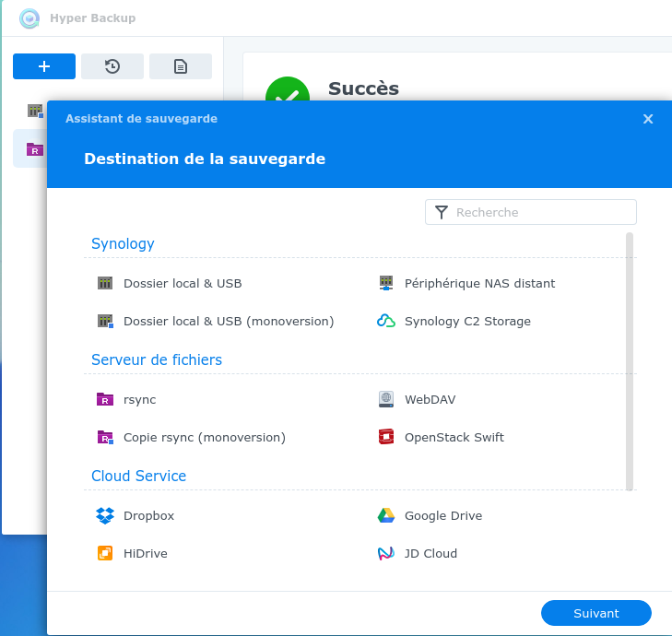Click the Dossier local & USB (monoversion) label

click(229, 322)
